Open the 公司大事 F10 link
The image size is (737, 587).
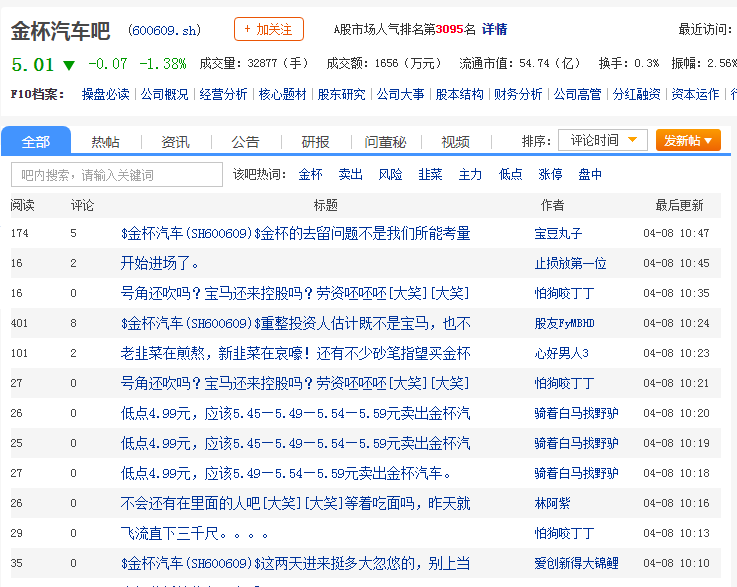[x=400, y=94]
